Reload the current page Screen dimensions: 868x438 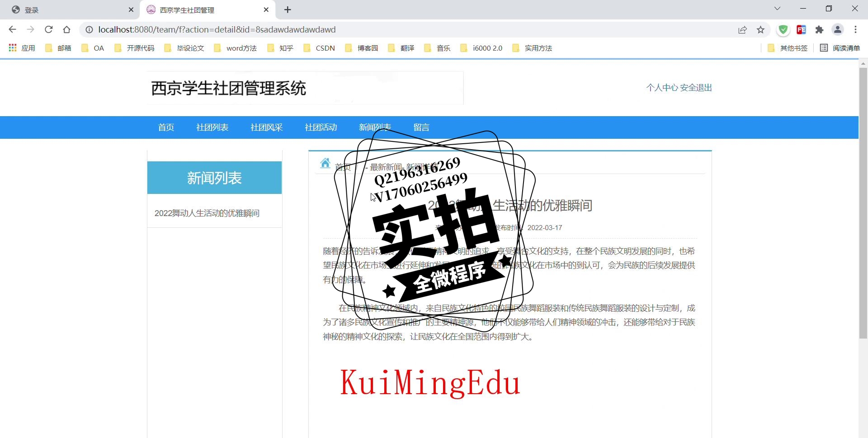tap(49, 29)
